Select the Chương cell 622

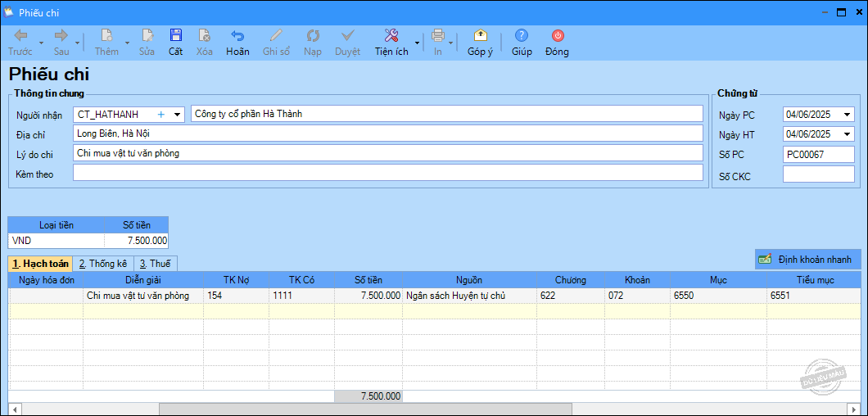coord(571,296)
